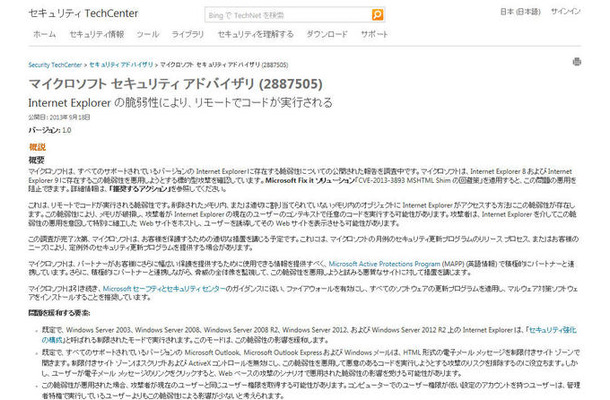Image resolution: width=610 pixels, height=400 pixels.
Task: Click the orange Bing search icon
Action: (x=377, y=15)
